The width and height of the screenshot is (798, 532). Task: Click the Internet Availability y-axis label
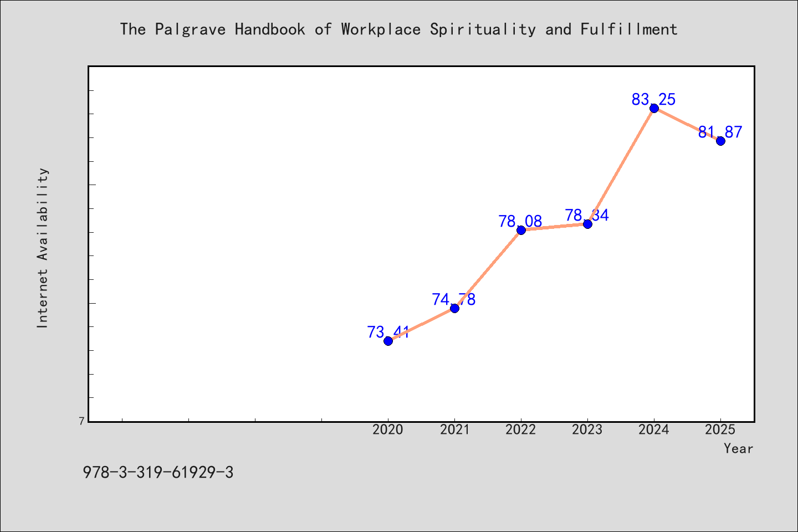43,248
